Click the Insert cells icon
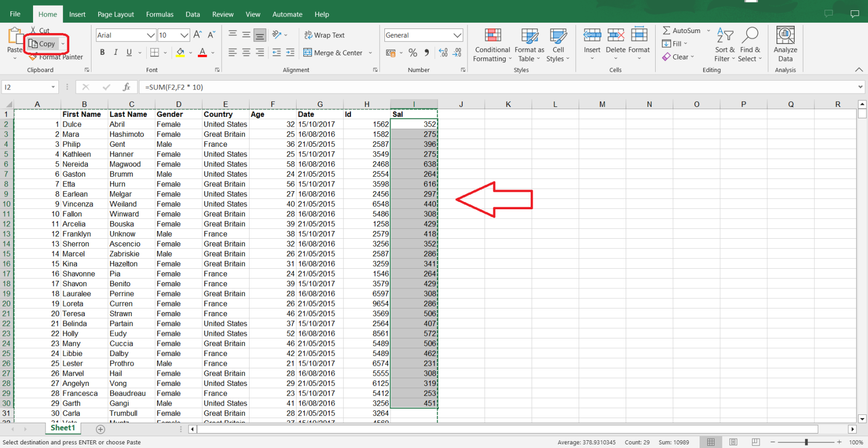This screenshot has width=868, height=448. point(592,35)
